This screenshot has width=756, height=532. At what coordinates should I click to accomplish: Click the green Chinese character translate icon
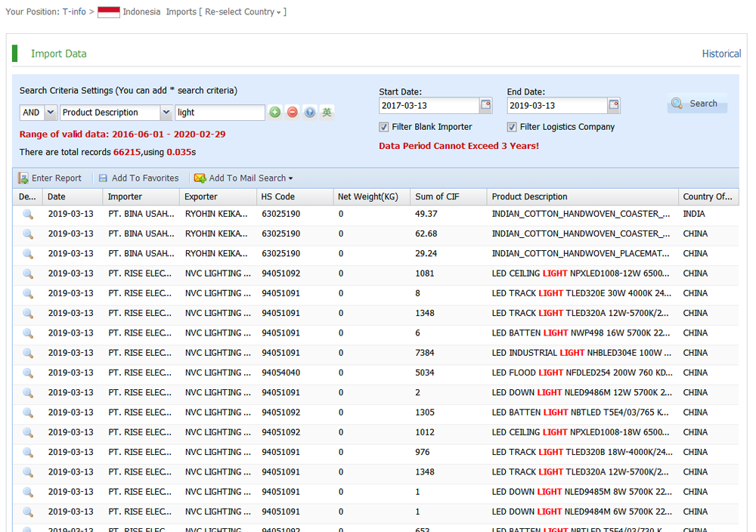pos(327,113)
